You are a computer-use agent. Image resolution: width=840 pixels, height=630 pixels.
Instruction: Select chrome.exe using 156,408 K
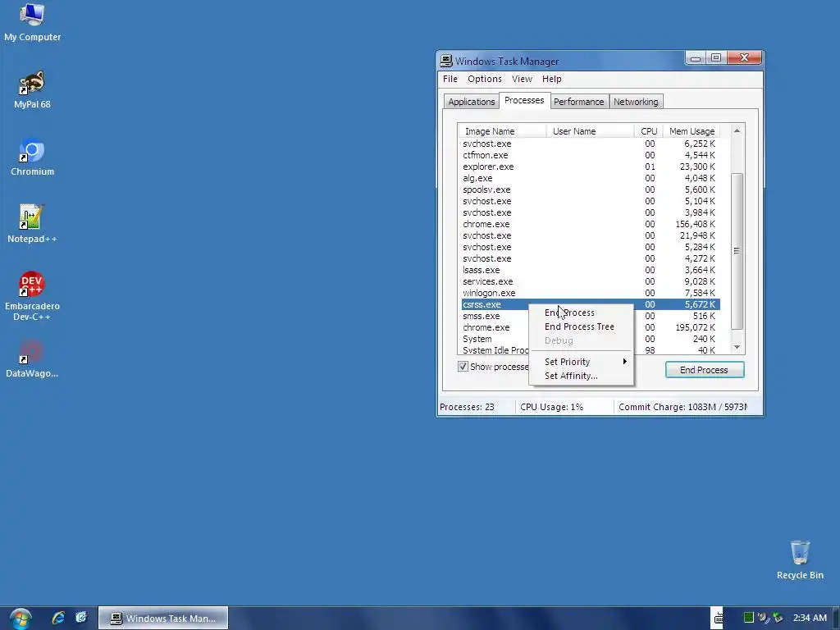click(x=591, y=224)
